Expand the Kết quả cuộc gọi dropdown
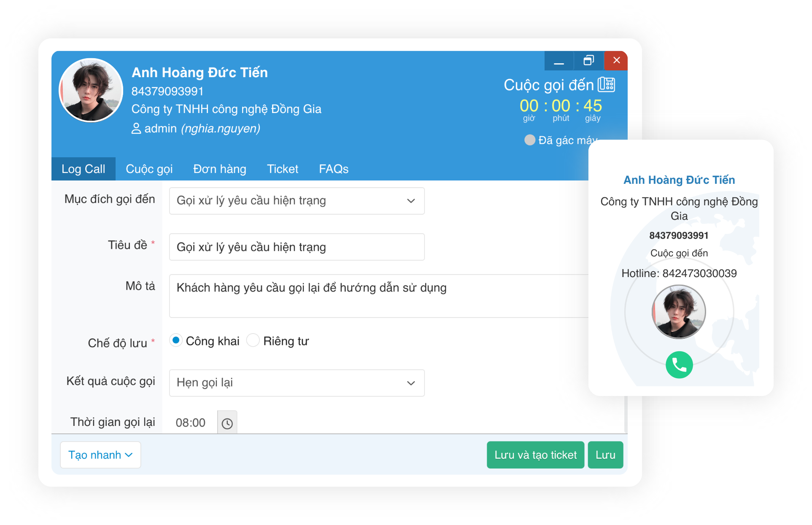The image size is (812, 525). pyautogui.click(x=297, y=383)
